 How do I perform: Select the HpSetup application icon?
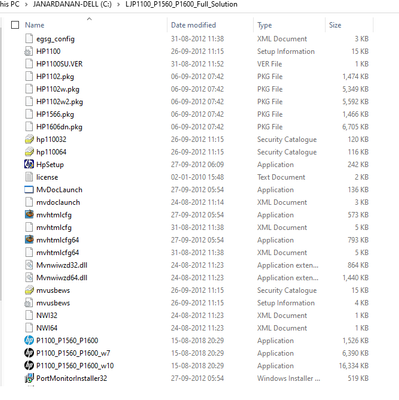[x=29, y=164]
